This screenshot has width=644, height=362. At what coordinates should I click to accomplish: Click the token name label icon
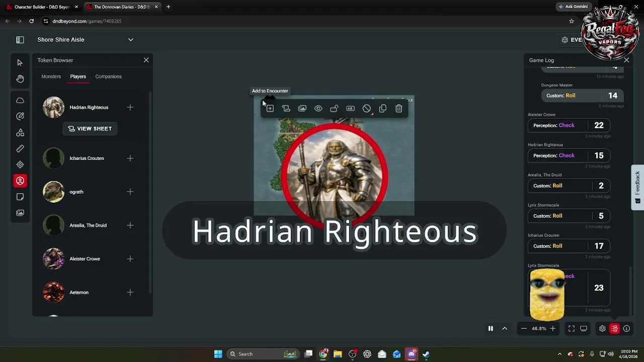click(x=351, y=109)
